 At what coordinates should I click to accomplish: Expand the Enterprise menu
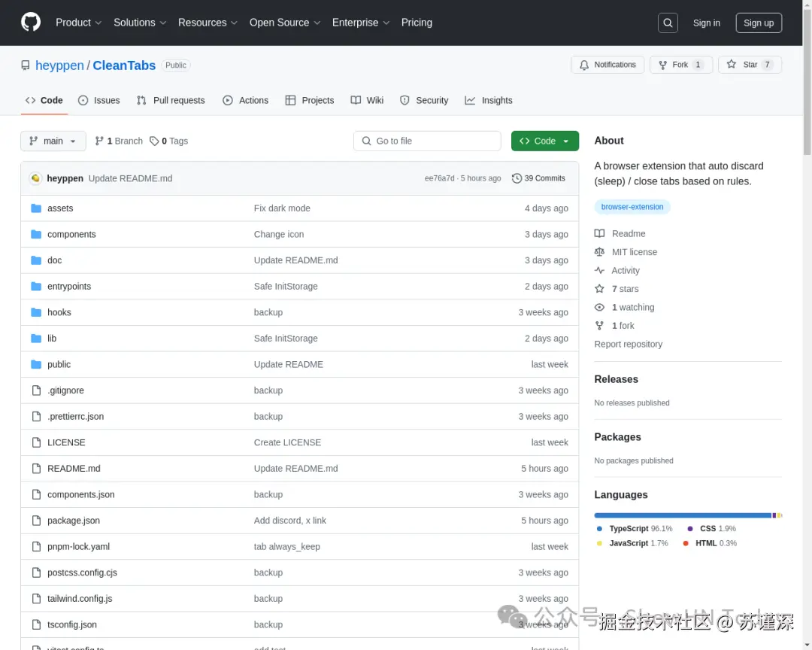[x=360, y=23]
